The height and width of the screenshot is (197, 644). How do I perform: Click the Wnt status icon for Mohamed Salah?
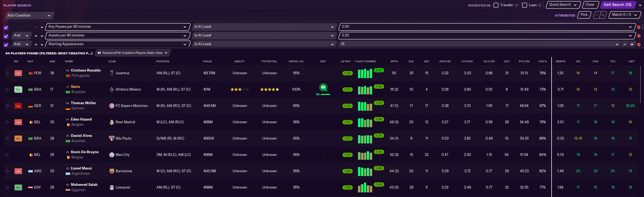pos(18,187)
